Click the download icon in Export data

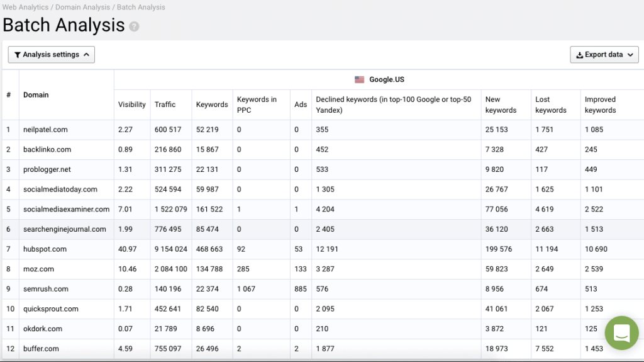tap(579, 55)
